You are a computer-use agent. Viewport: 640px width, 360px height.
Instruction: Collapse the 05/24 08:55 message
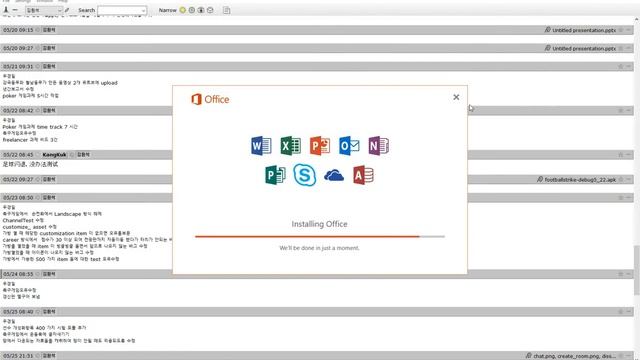point(629,274)
